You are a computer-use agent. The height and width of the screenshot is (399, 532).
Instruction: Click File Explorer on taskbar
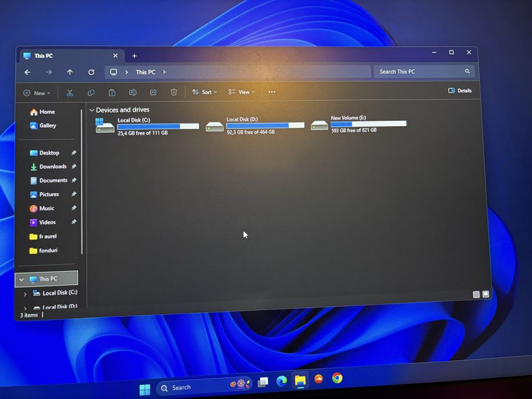(300, 380)
